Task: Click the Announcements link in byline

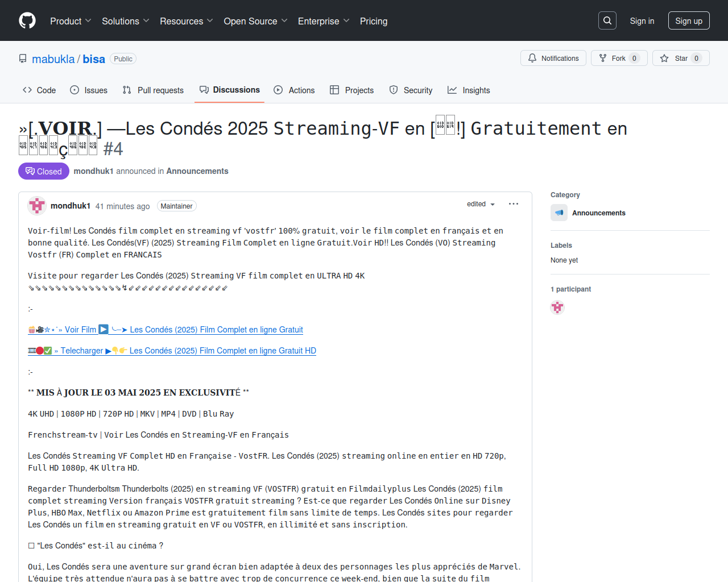Action: pos(197,171)
